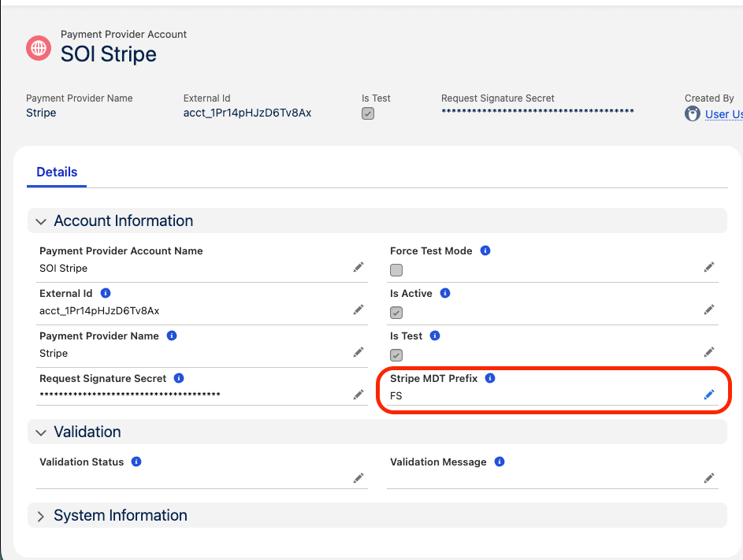Image resolution: width=743 pixels, height=560 pixels.
Task: Edit the Payment Provider Account Name field
Action: (358, 267)
